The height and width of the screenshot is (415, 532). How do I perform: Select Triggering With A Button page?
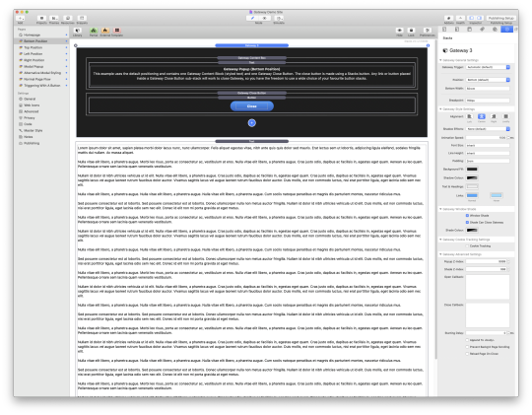pos(42,86)
